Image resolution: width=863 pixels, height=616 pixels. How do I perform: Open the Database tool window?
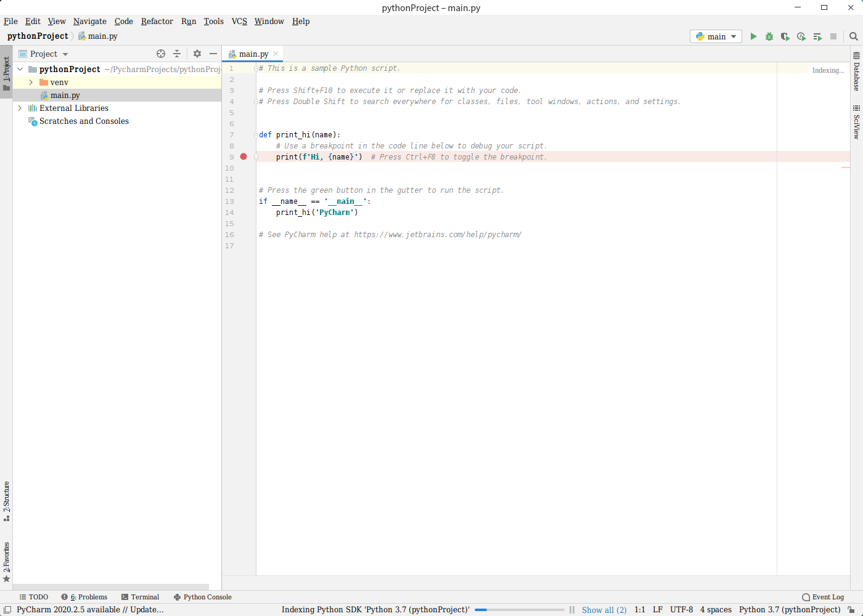coord(856,71)
